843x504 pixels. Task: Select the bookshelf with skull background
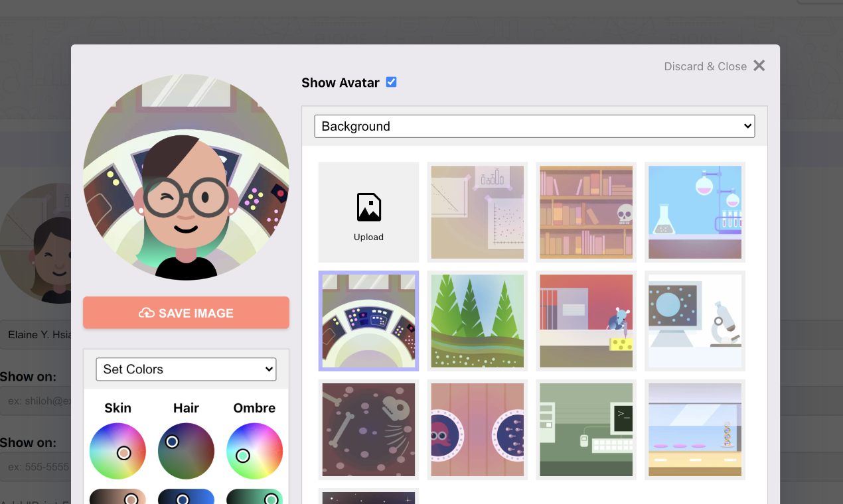tap(586, 212)
